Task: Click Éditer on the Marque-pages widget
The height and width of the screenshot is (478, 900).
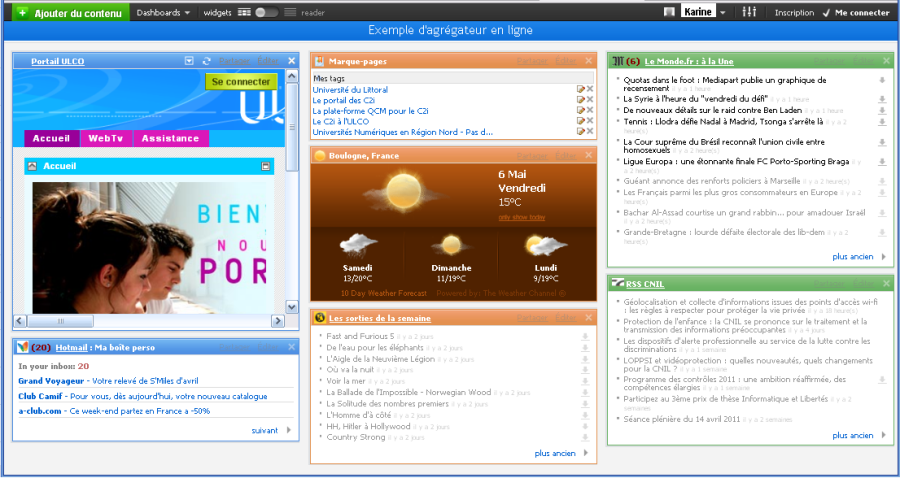Action: click(566, 61)
